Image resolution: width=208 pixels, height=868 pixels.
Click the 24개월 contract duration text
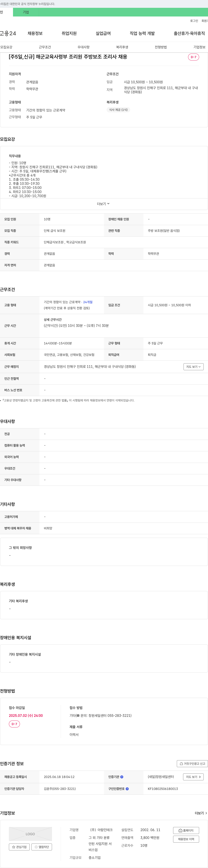pyautogui.click(x=88, y=302)
